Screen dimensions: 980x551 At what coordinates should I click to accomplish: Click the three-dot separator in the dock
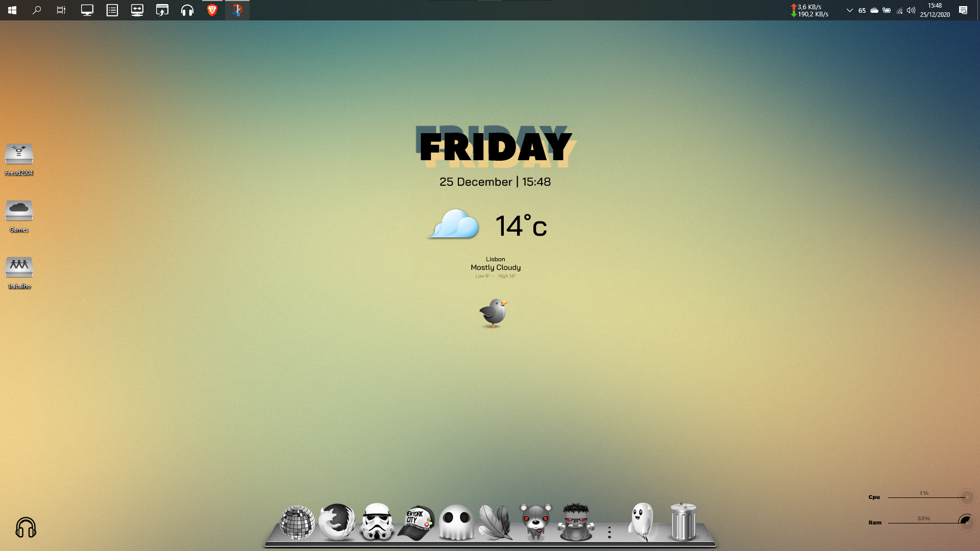(609, 532)
